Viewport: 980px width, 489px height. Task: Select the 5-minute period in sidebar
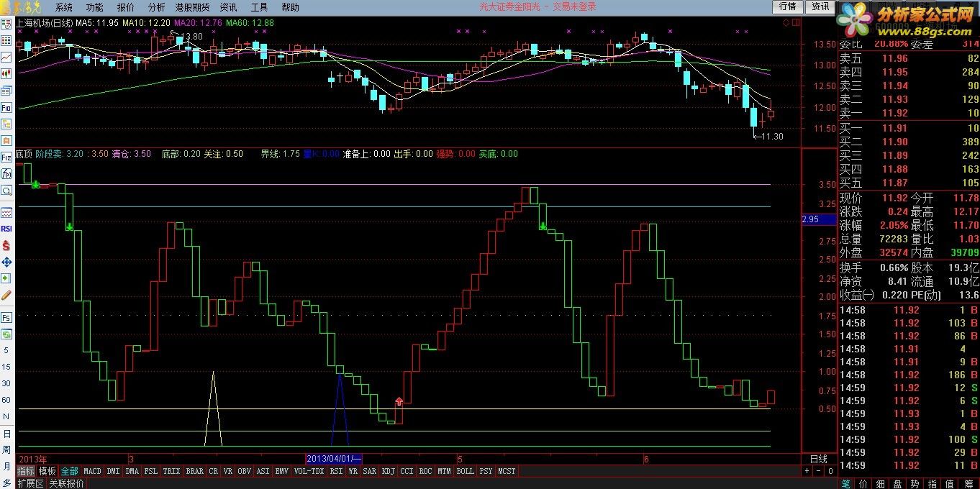point(6,351)
